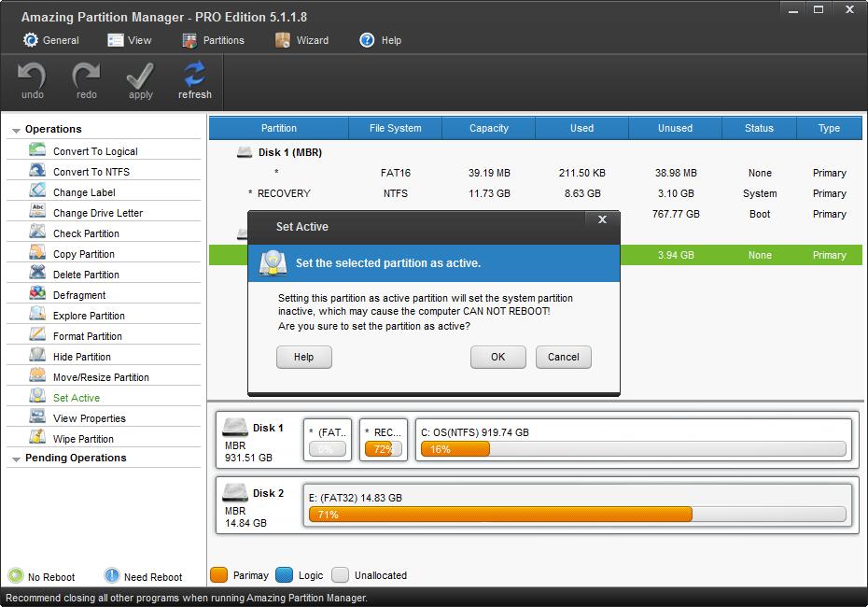868x607 pixels.
Task: Select the (FAT.. partition block on Disk 1
Action: [x=328, y=440]
